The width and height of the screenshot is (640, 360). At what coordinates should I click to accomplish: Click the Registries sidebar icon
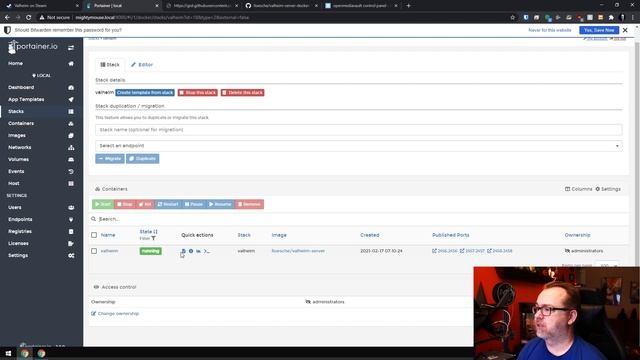(x=71, y=231)
